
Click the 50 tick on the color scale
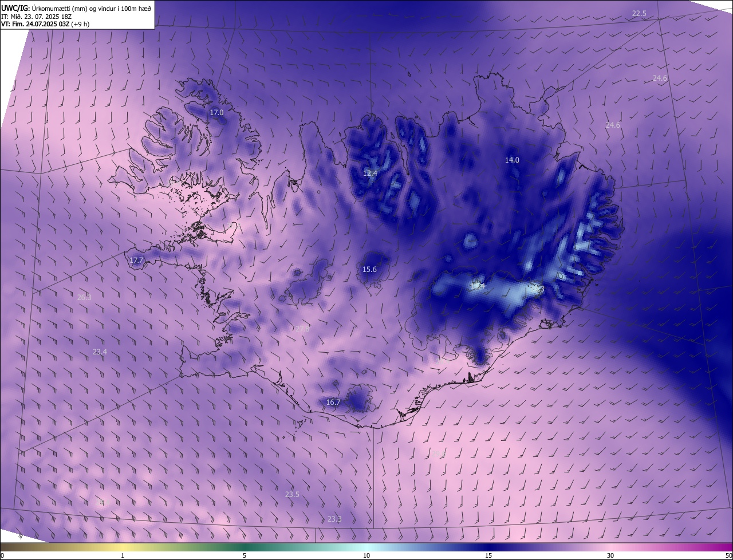[728, 555]
